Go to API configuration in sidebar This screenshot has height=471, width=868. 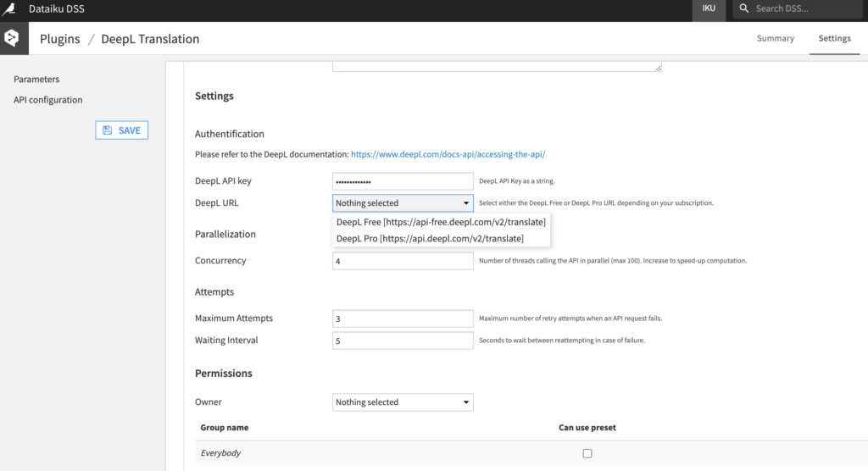click(48, 100)
